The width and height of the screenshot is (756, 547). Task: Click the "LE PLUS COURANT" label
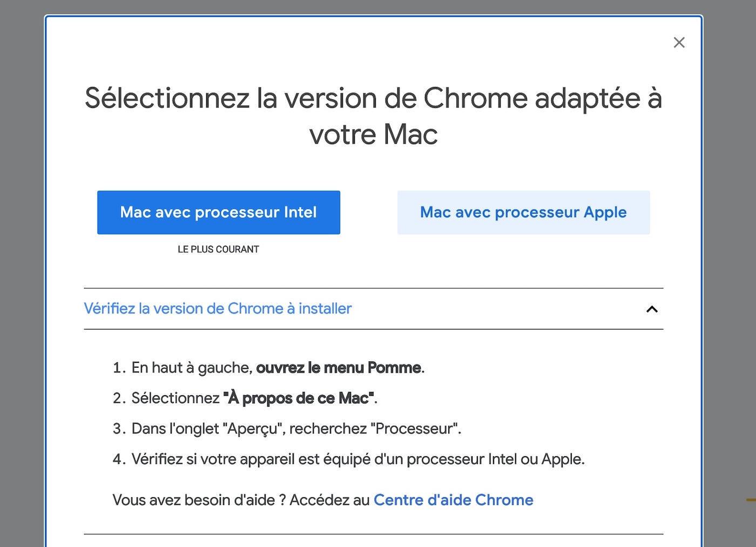(218, 249)
